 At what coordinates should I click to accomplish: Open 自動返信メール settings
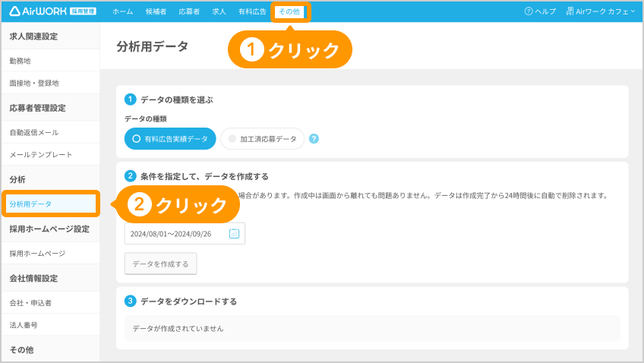[x=51, y=132]
